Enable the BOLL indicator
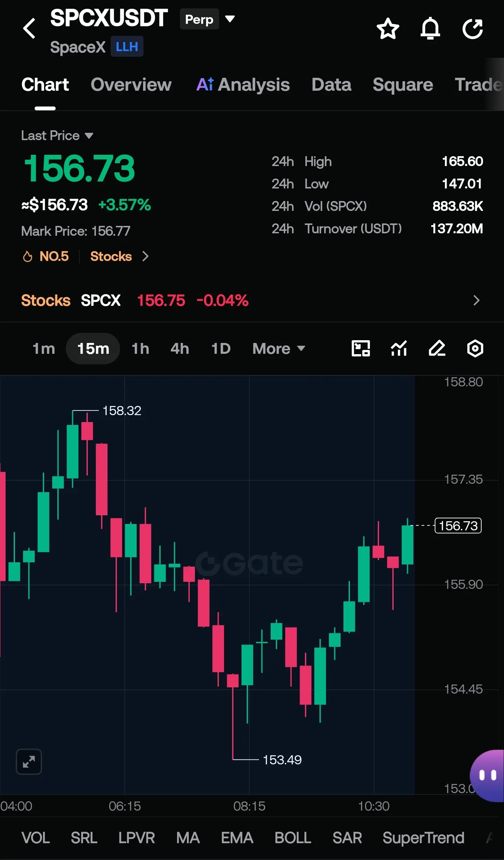Viewport: 504px width, 860px height. 293,838
